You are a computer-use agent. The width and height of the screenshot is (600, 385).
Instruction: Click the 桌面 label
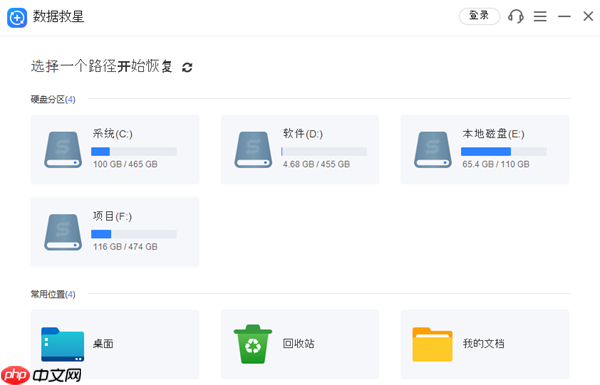[103, 344]
